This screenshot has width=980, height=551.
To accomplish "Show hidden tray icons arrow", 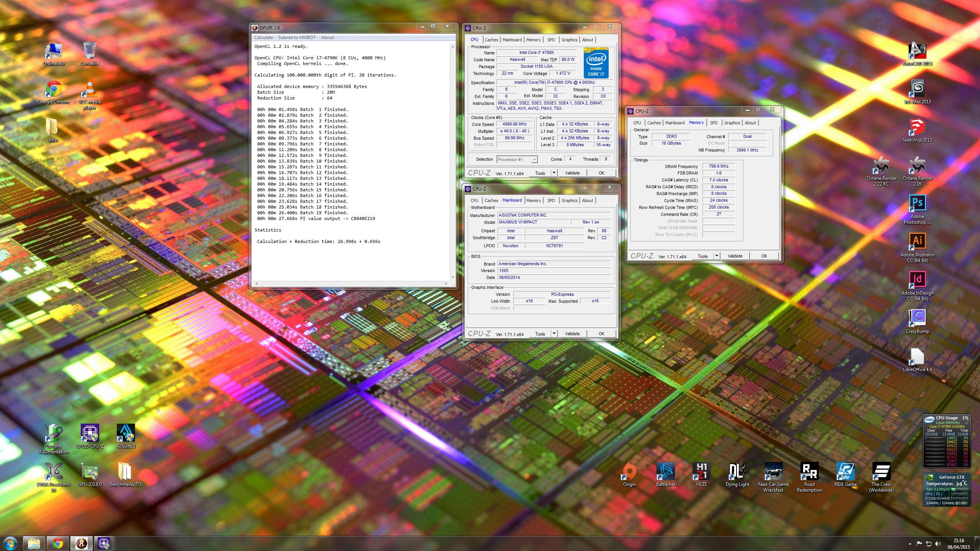I will point(910,544).
